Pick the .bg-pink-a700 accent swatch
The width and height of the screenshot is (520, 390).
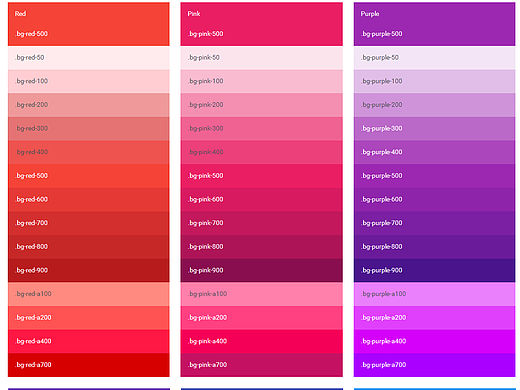pyautogui.click(x=261, y=365)
